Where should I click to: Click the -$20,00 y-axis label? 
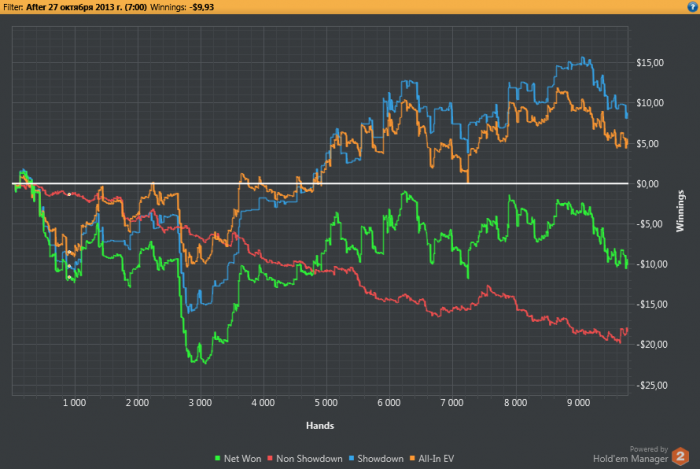[652, 345]
